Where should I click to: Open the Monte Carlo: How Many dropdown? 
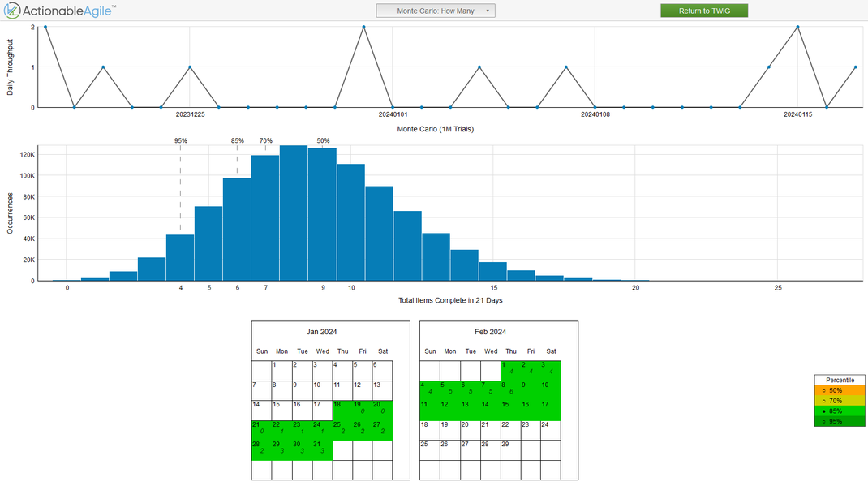436,10
